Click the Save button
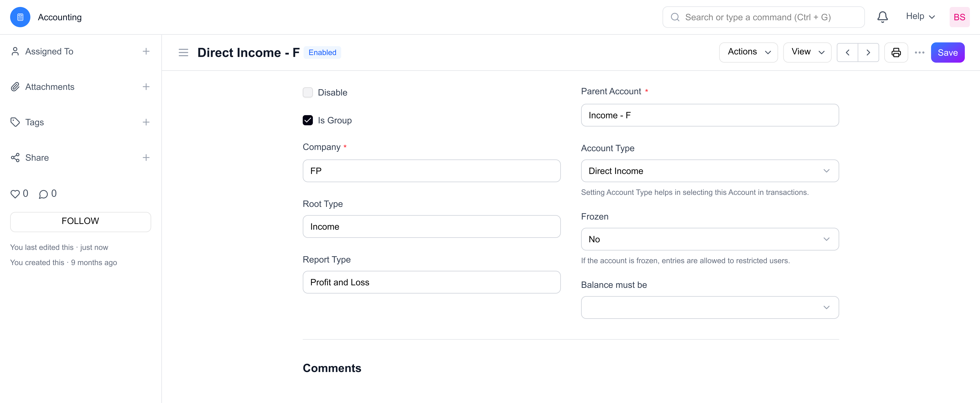Viewport: 980px width, 403px height. coord(947,53)
